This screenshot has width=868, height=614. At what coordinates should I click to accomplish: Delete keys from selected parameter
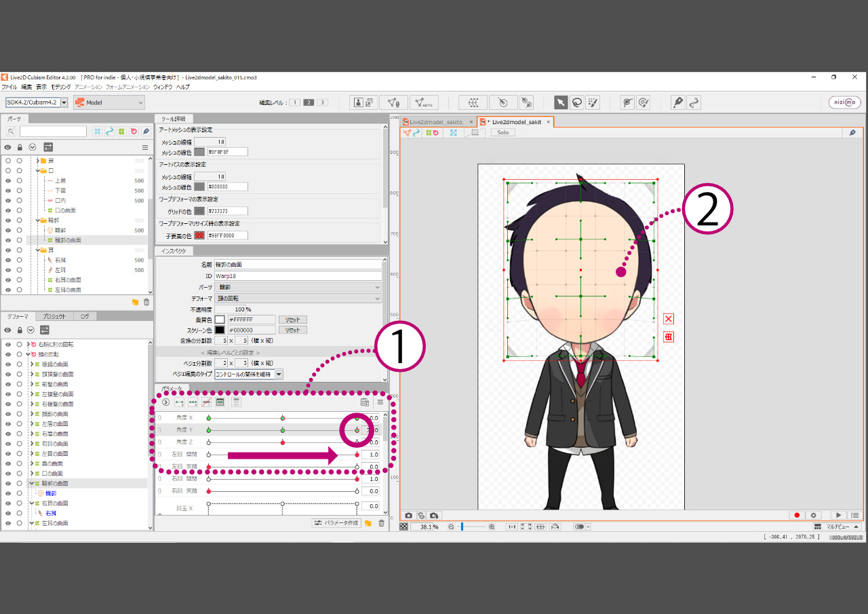pos(206,402)
